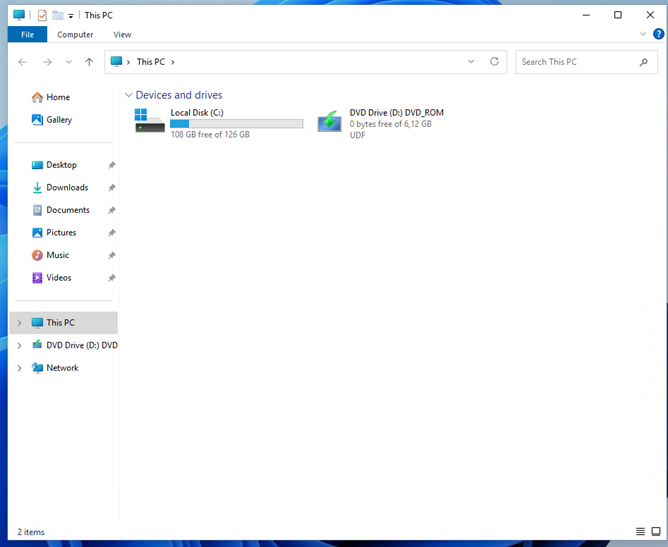Open Gallery in the navigation pane
Screen dimensions: 668x547
pos(59,120)
